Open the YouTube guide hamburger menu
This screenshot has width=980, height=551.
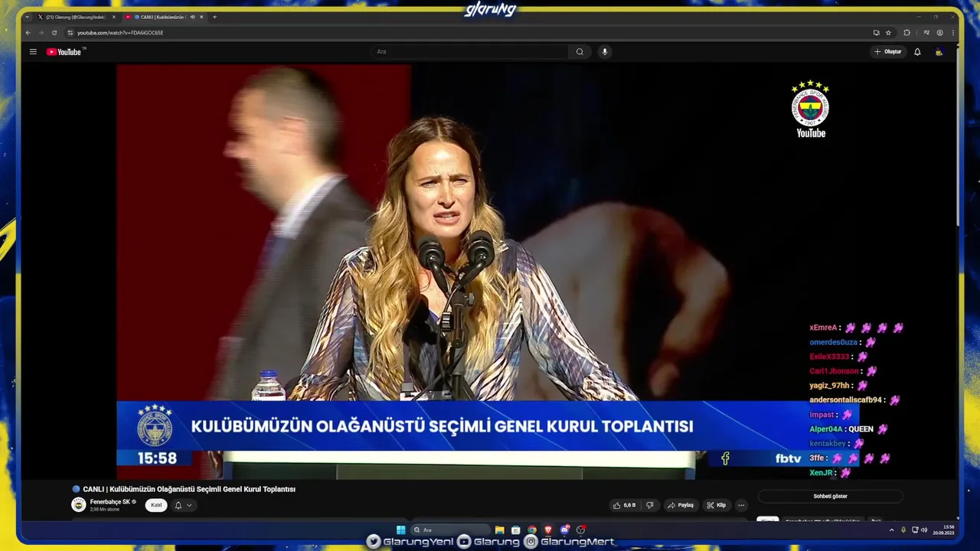(33, 52)
